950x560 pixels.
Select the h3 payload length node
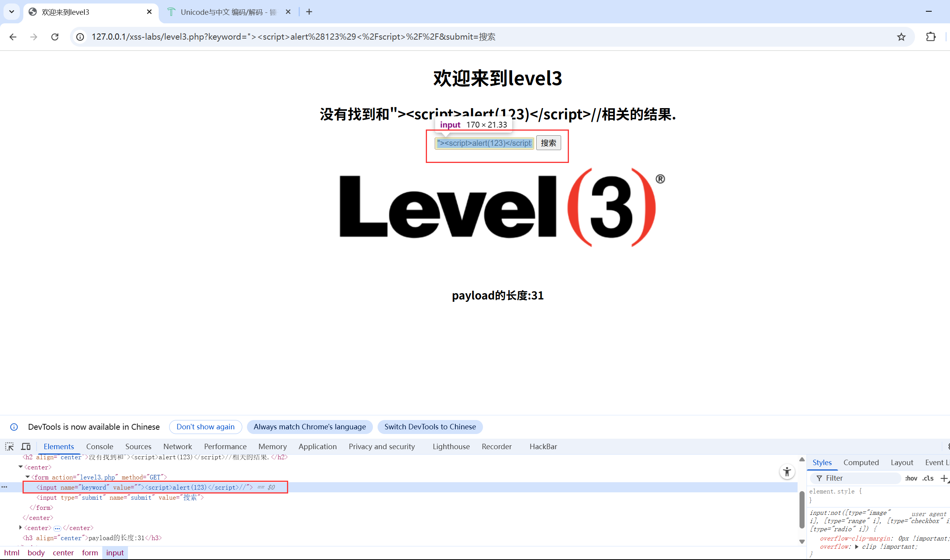(92, 538)
